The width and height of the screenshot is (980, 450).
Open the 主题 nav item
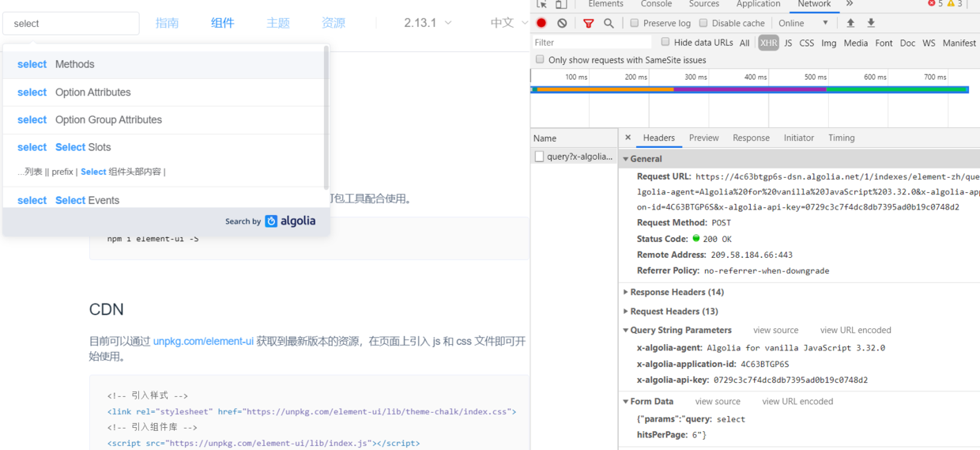click(277, 23)
